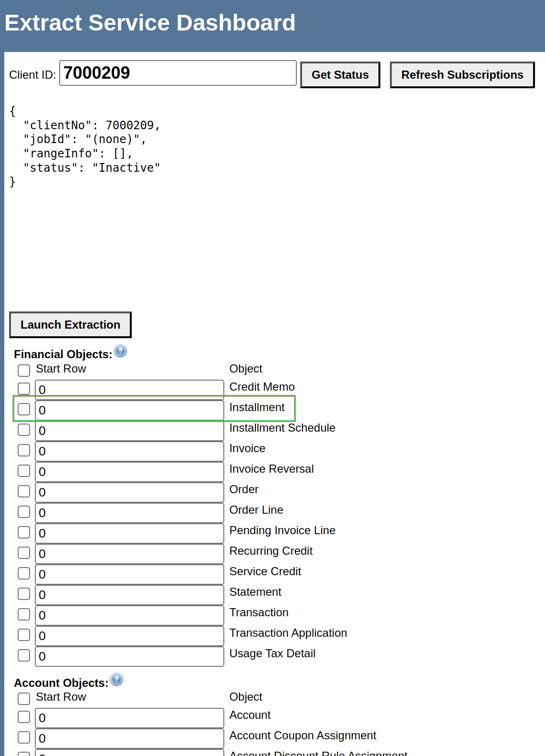545x756 pixels.
Task: Click the Installment Schedule start row field
Action: pyautogui.click(x=129, y=431)
